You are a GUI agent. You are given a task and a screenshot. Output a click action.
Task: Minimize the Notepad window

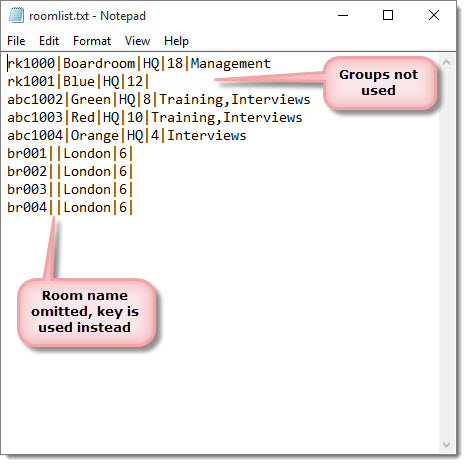[343, 15]
